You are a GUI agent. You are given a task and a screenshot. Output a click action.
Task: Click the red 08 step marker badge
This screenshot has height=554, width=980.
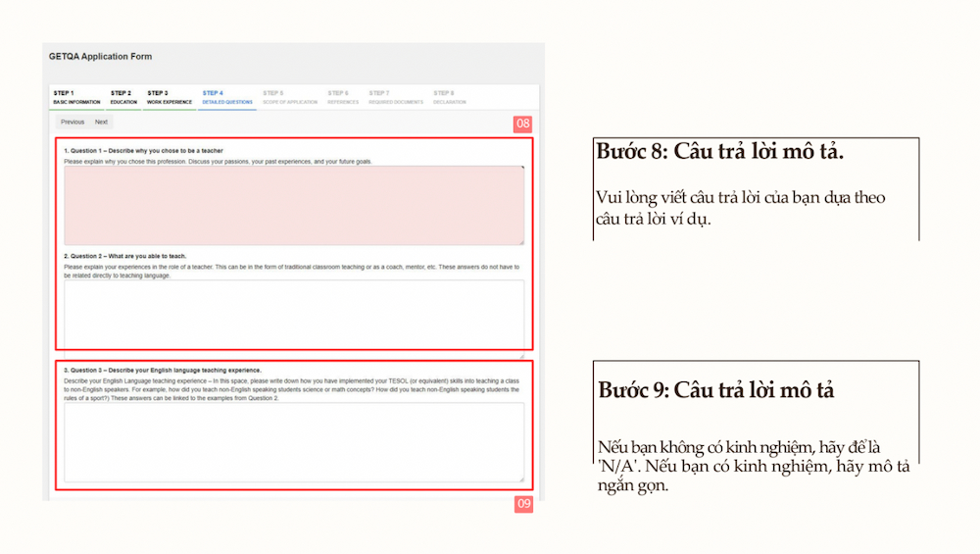coord(523,125)
